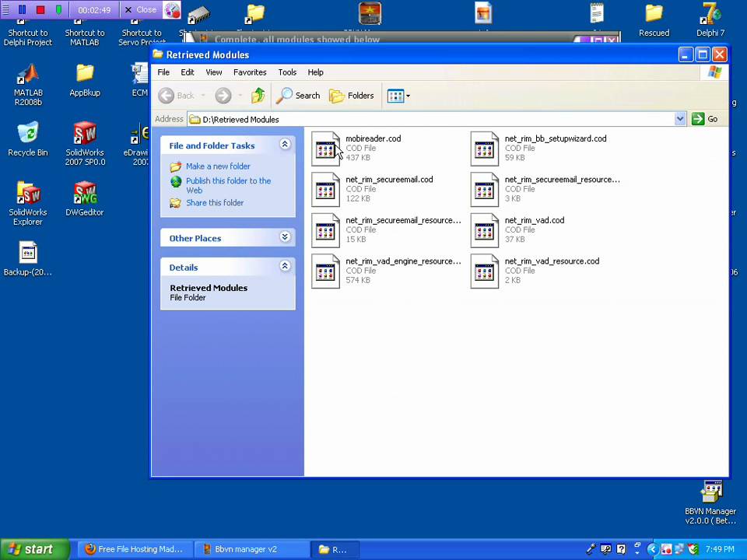Minimize the Retrieved Modules window
Viewport: 747px width, 560px height.
click(686, 54)
